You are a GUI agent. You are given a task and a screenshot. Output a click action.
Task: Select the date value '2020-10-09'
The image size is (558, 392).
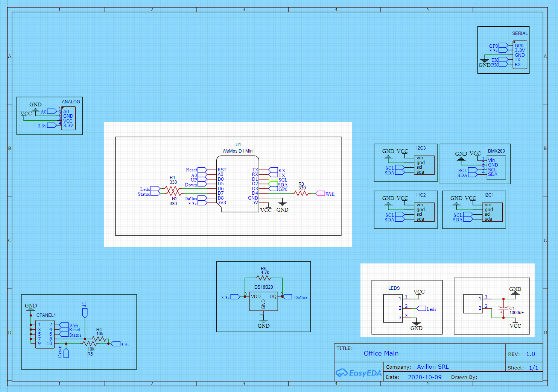point(424,377)
